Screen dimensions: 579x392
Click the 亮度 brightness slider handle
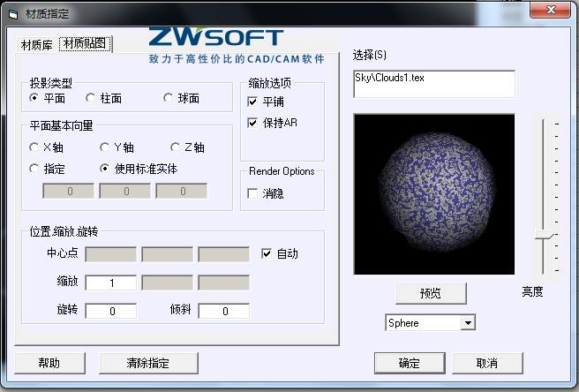547,235
